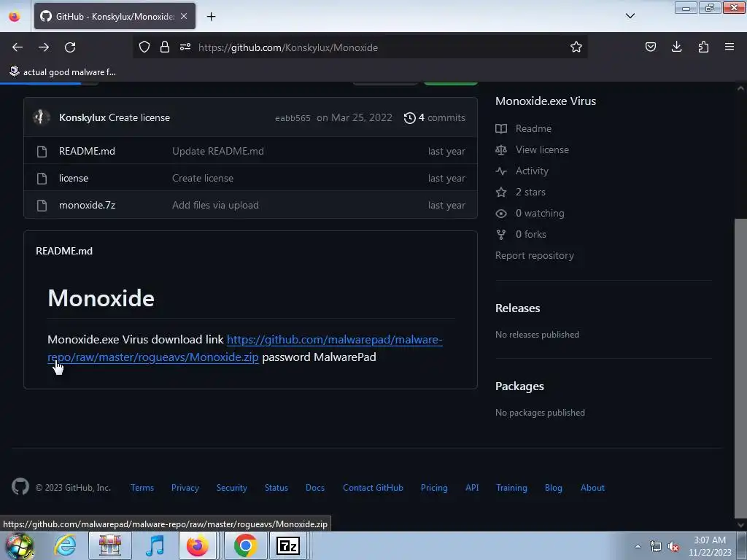Click the file icon beside README.md
747x560 pixels.
point(42,152)
